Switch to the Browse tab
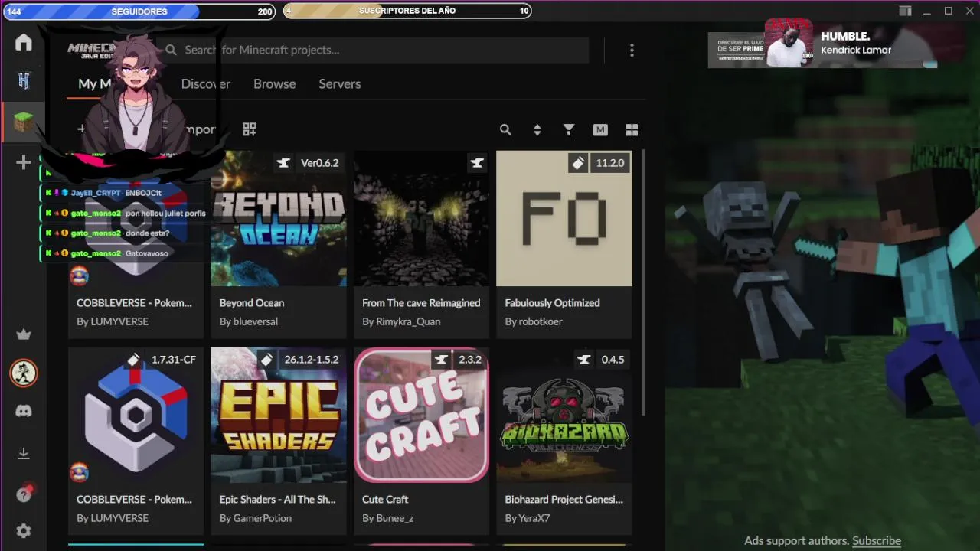 point(274,84)
